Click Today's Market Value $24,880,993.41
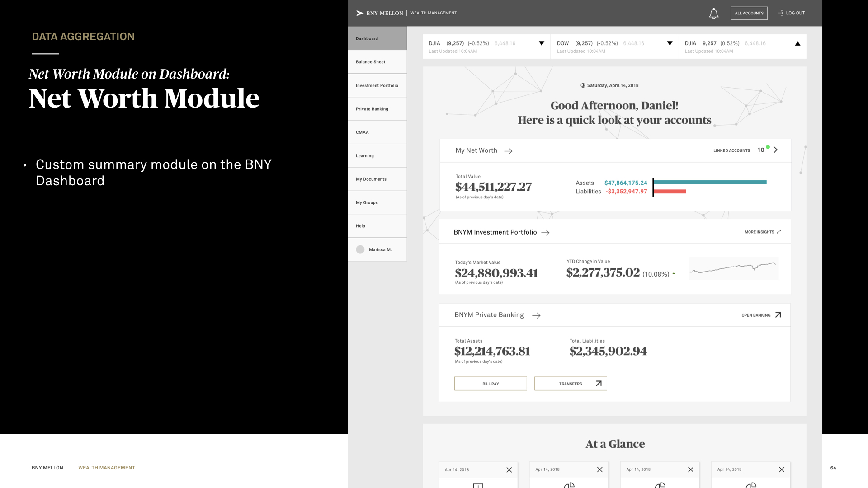Screen dimensions: 868x488 pyautogui.click(x=496, y=273)
